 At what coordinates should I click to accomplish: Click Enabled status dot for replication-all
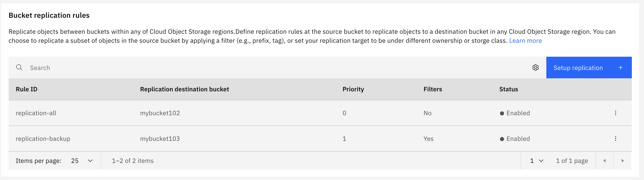(x=502, y=113)
